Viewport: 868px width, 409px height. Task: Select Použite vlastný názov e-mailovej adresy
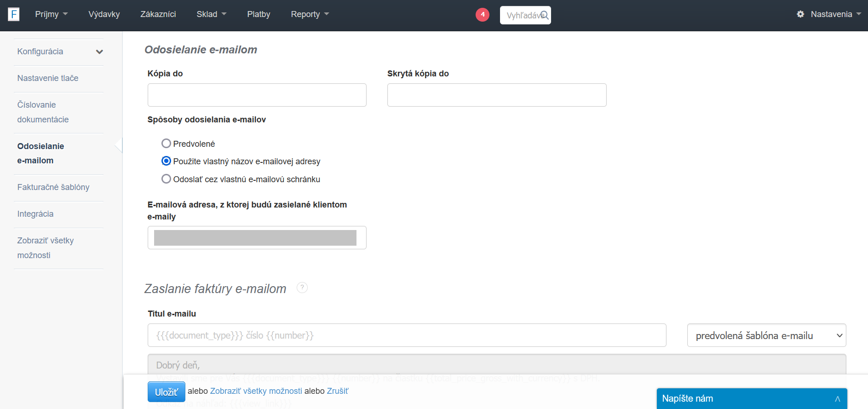click(166, 161)
